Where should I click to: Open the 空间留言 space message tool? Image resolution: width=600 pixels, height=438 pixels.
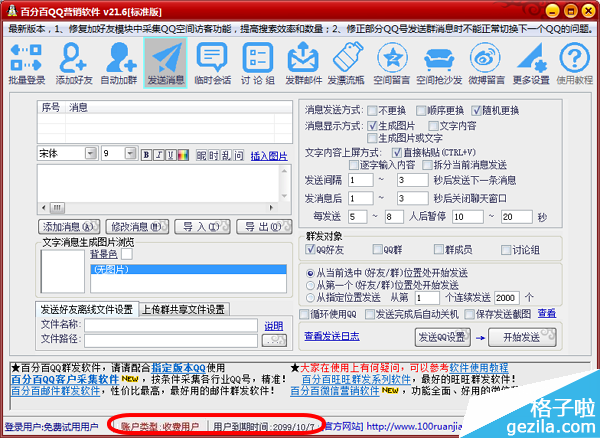point(392,62)
